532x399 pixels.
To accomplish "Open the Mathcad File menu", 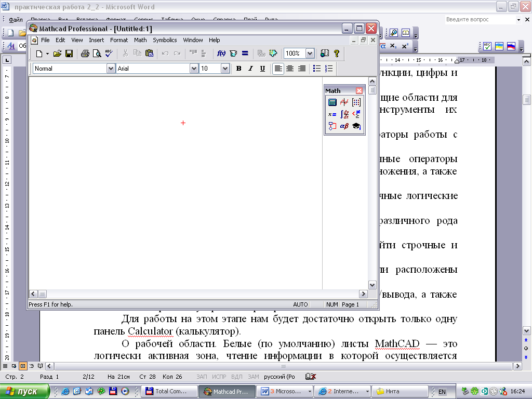I will (45, 40).
